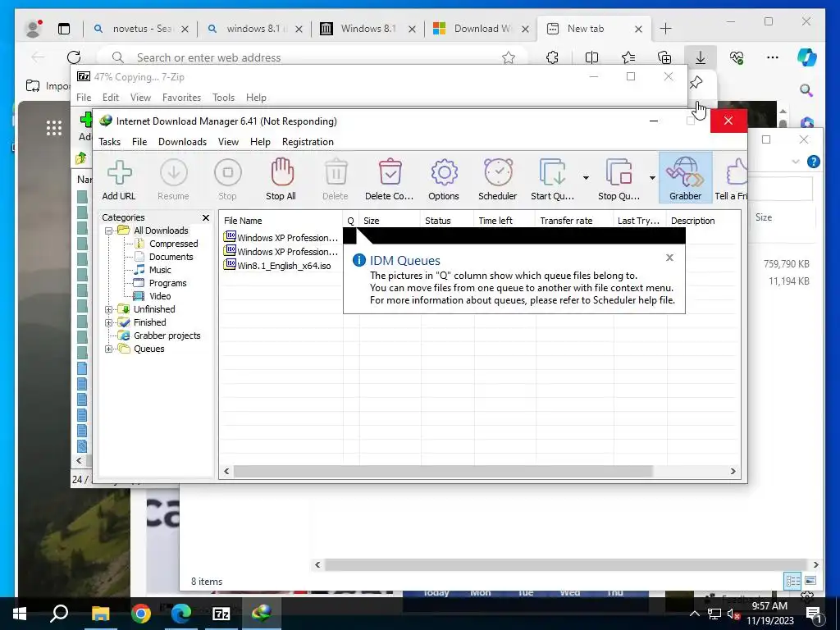840x630 pixels.
Task: Switch to 7-Zip on the taskbar
Action: (x=221, y=614)
